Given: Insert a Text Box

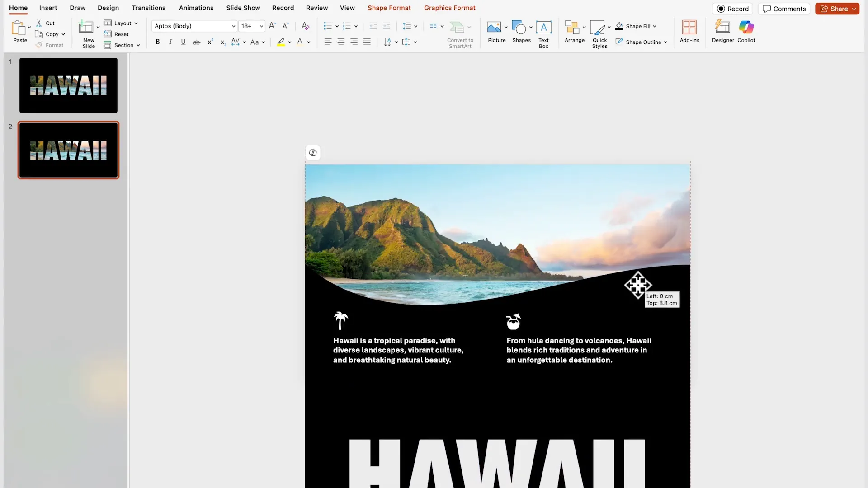Looking at the screenshot, I should point(543,34).
